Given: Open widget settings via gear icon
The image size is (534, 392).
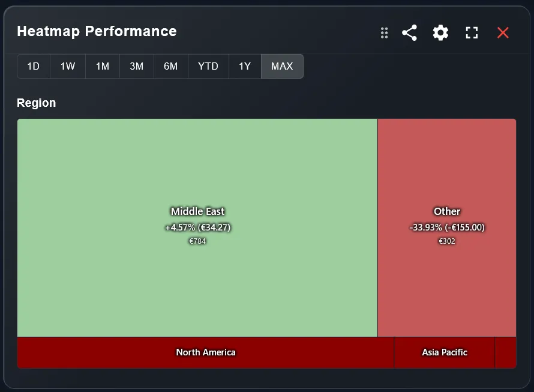Looking at the screenshot, I should pyautogui.click(x=440, y=33).
